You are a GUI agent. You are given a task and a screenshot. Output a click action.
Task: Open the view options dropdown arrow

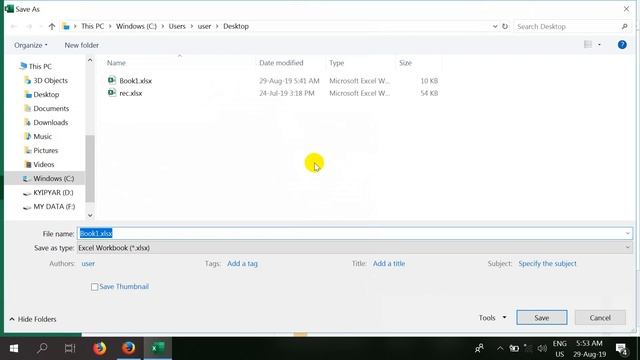(x=599, y=44)
